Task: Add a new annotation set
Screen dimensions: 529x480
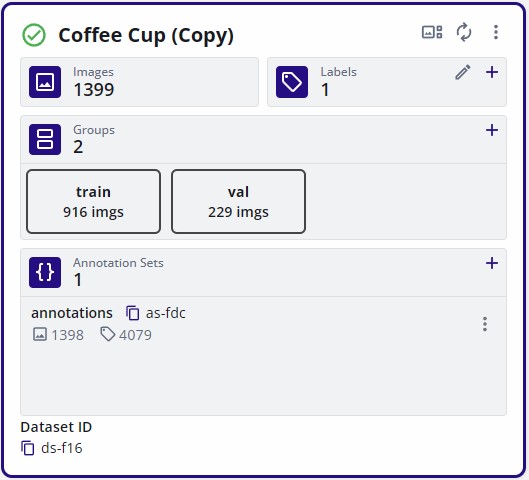Action: [x=492, y=263]
